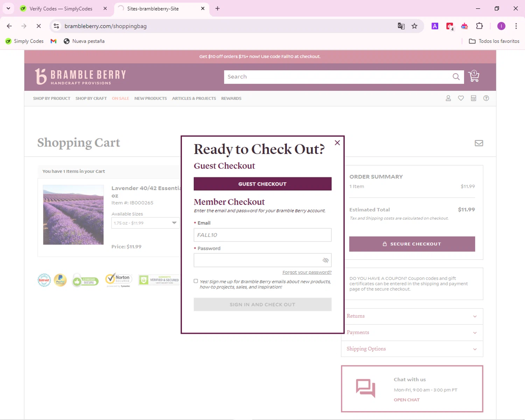The height and width of the screenshot is (420, 525).
Task: Open the shopping cart icon in header
Action: click(x=474, y=76)
